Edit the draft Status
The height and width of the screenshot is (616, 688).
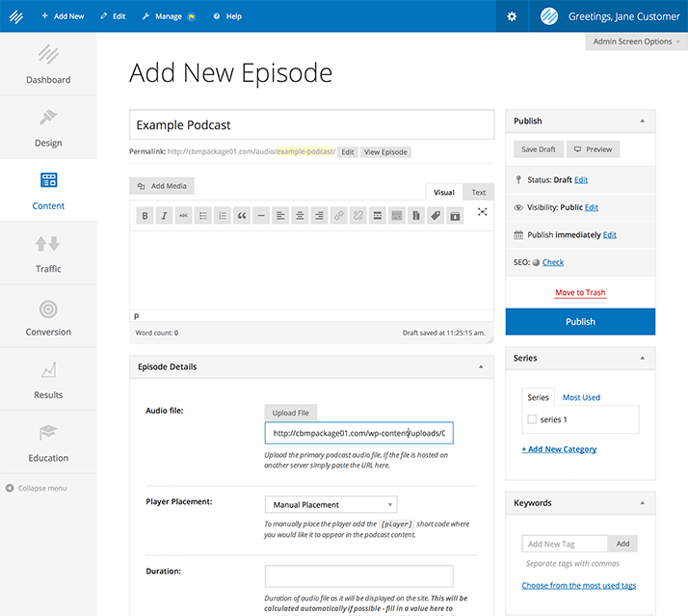pos(581,180)
